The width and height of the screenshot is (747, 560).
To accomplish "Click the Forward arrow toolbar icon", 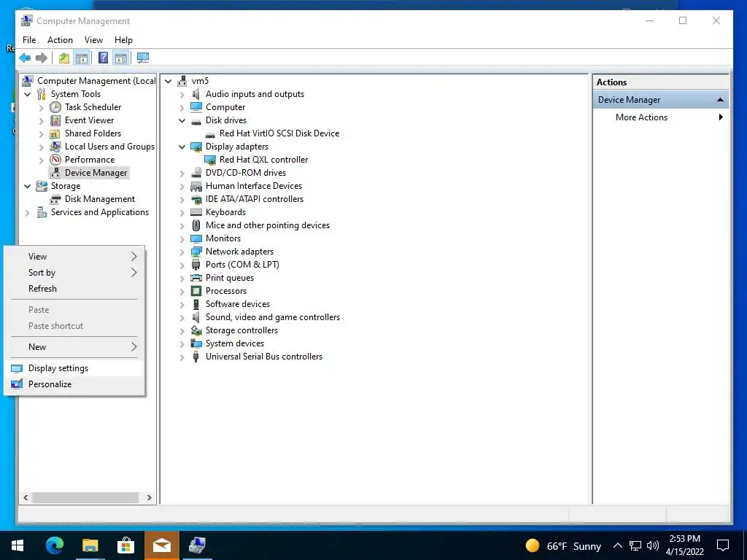I will (x=42, y=58).
